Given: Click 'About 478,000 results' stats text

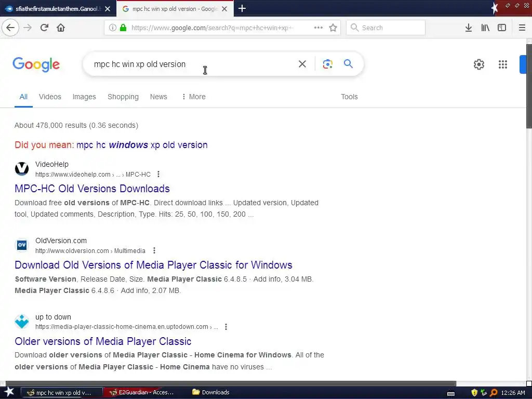Looking at the screenshot, I should (x=76, y=125).
